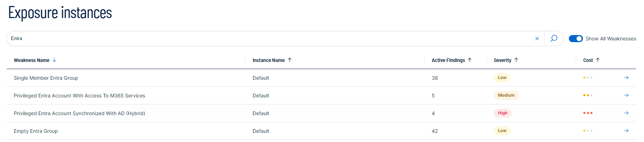Toggle Show All Weaknesses switch
Viewport: 644px width, 142px height.
[576, 39]
